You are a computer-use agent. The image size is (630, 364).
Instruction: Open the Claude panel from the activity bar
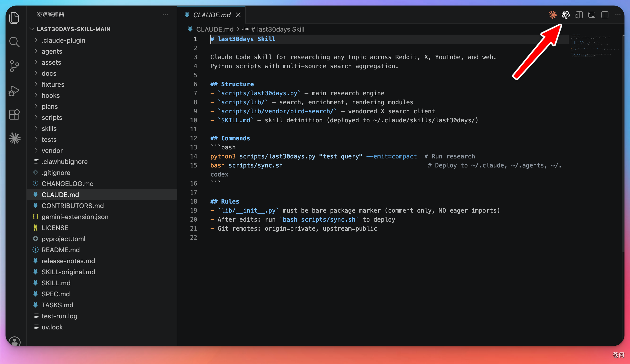pyautogui.click(x=14, y=138)
